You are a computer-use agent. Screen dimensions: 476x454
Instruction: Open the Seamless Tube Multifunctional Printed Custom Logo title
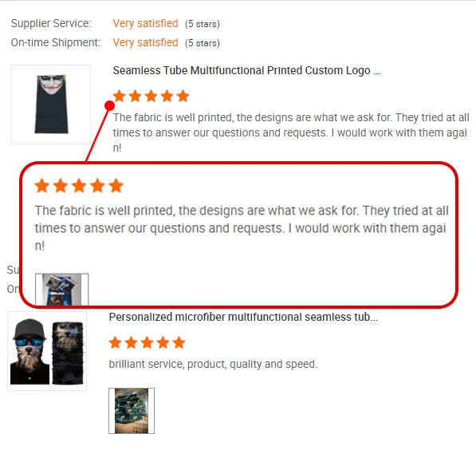[x=246, y=70]
